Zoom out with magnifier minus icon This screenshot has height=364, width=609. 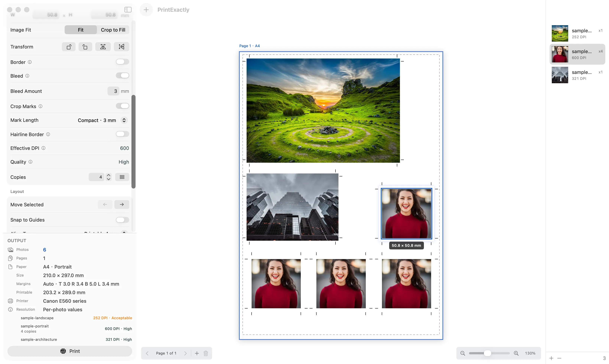tap(463, 353)
